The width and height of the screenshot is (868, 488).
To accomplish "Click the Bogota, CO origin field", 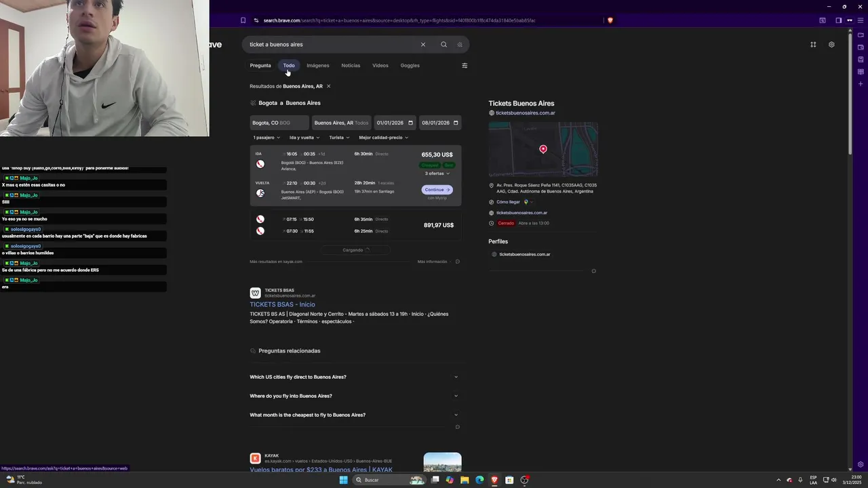I will [279, 123].
